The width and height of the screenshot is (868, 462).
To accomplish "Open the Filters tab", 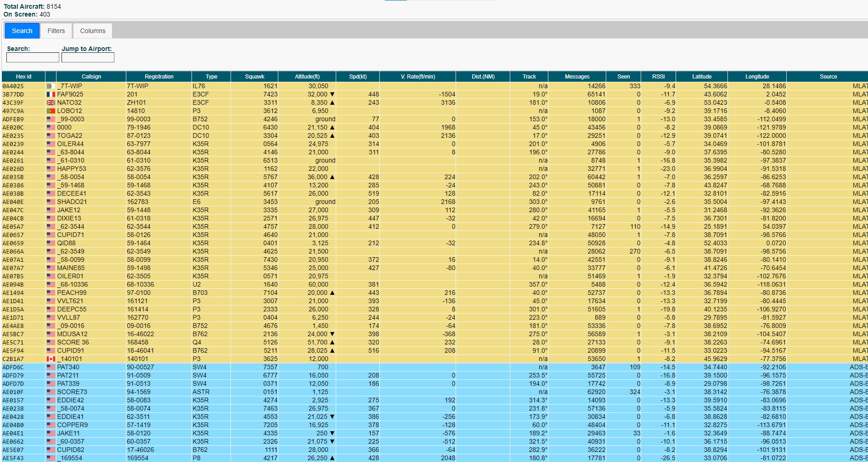I will [x=56, y=31].
